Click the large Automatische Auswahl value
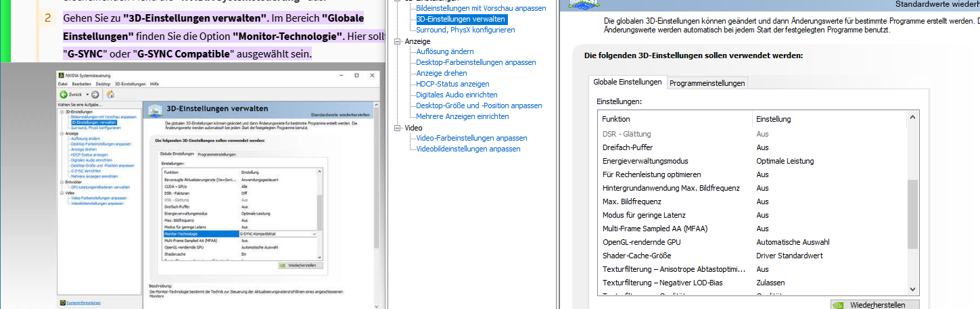The width and height of the screenshot is (980, 309). pos(793,242)
